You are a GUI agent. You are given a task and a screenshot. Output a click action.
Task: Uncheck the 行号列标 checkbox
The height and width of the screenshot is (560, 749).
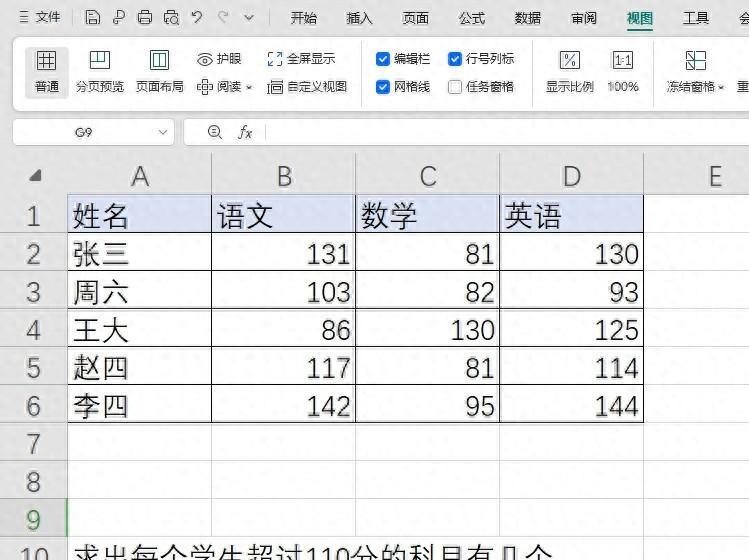(455, 59)
